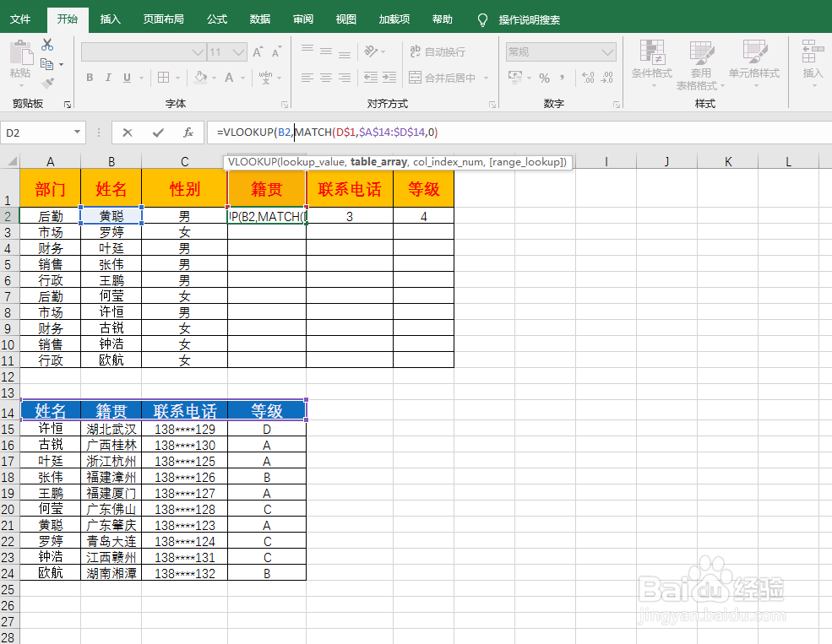Click the Copy icon in clipboard group
Viewport: 832px width, 644px height.
coord(47,64)
